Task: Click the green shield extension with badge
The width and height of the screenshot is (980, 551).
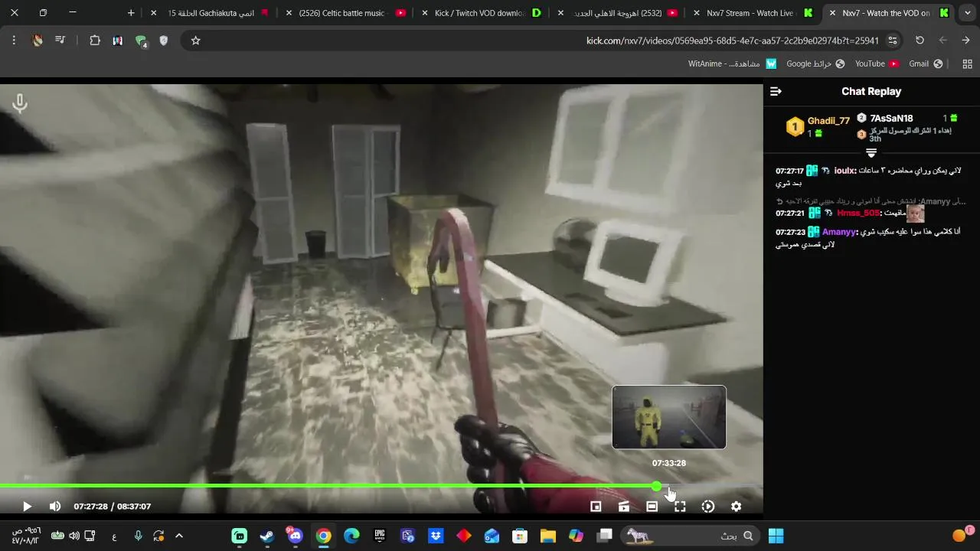Action: 141,41
